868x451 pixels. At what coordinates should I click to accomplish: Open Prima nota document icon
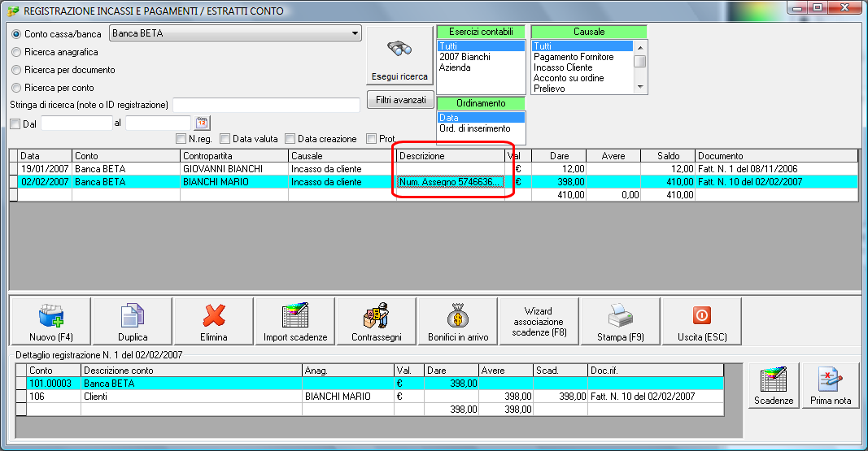pos(831,379)
